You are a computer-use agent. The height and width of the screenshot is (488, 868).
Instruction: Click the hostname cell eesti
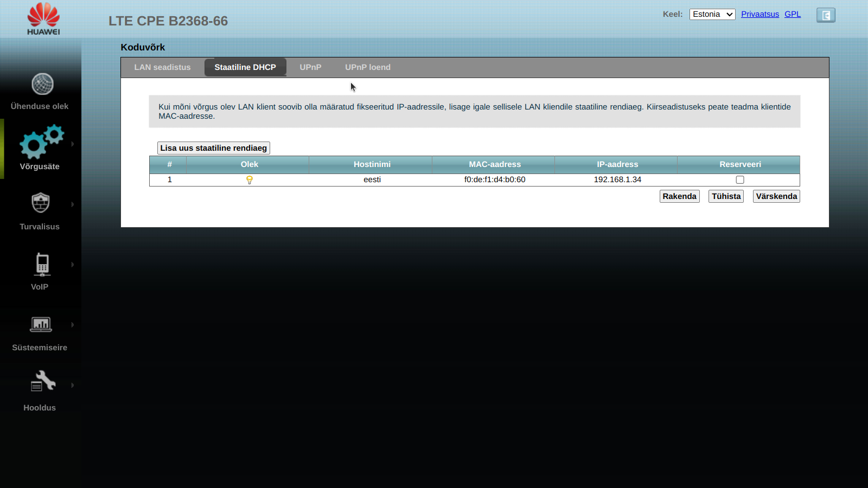click(x=372, y=179)
